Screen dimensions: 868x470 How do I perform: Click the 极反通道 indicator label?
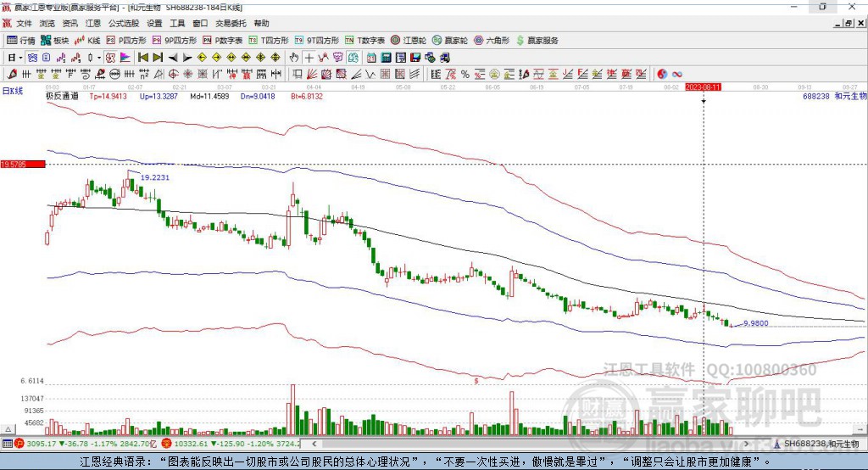(x=62, y=96)
